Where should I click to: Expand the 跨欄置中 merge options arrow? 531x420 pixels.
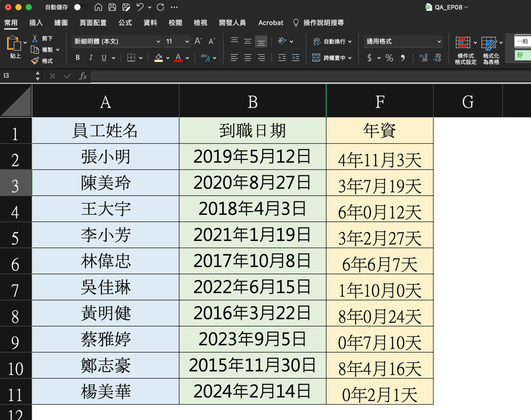350,57
